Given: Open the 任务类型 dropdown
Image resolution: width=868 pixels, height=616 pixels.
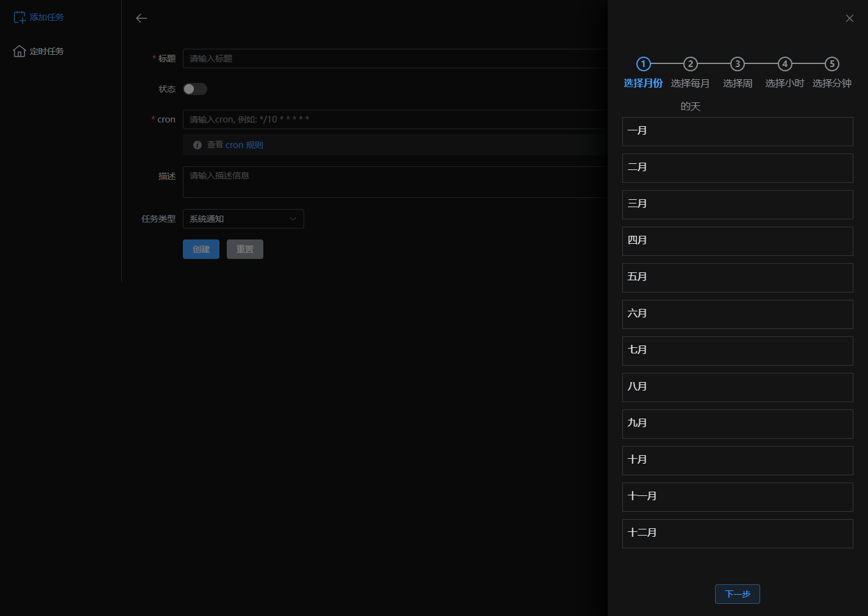Looking at the screenshot, I should click(x=243, y=219).
